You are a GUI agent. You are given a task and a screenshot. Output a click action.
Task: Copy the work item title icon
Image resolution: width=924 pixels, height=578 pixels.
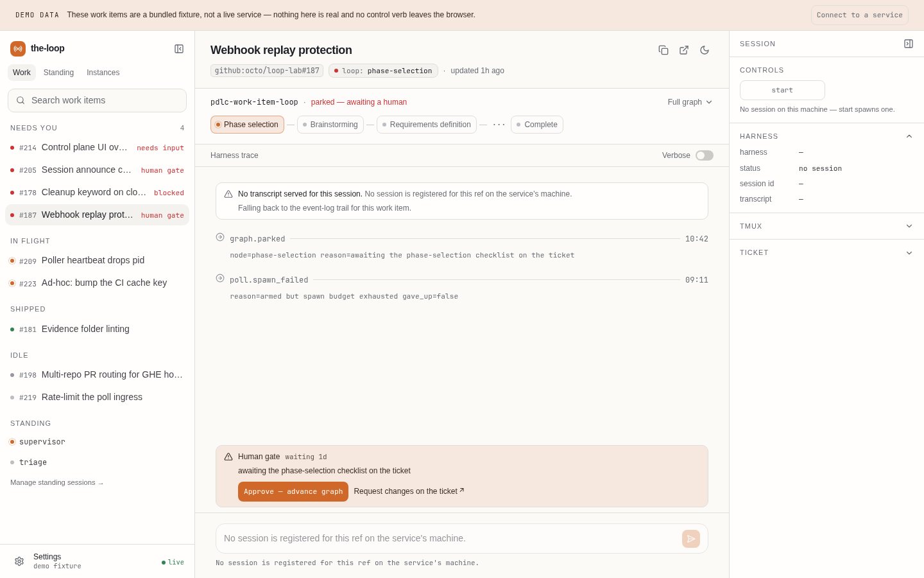click(663, 50)
